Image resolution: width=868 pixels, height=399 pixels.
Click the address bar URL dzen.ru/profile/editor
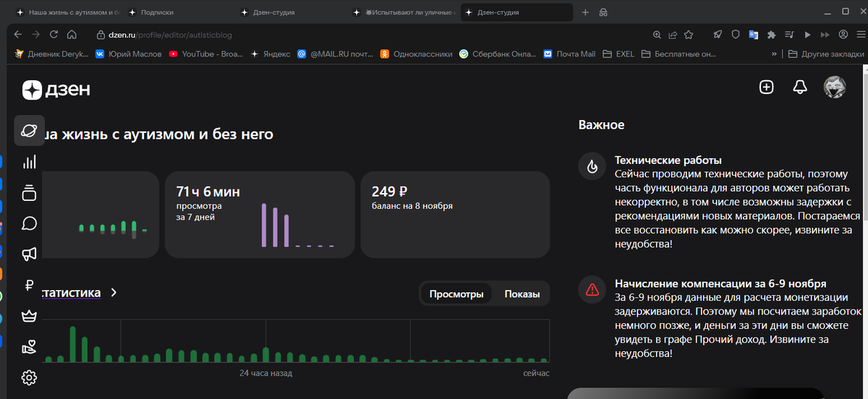[170, 35]
